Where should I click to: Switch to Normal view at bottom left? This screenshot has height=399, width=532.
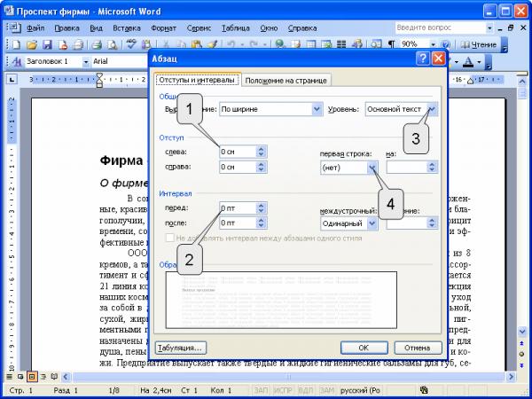(10, 377)
